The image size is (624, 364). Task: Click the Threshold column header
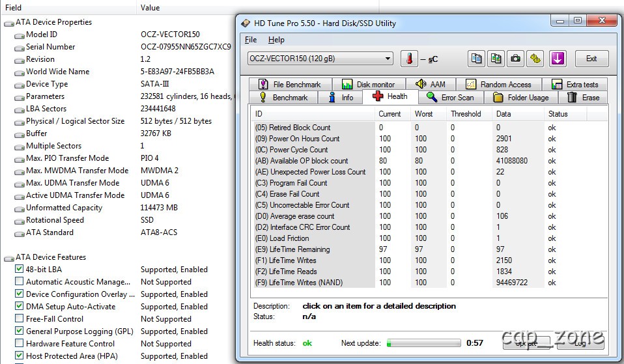click(x=469, y=114)
